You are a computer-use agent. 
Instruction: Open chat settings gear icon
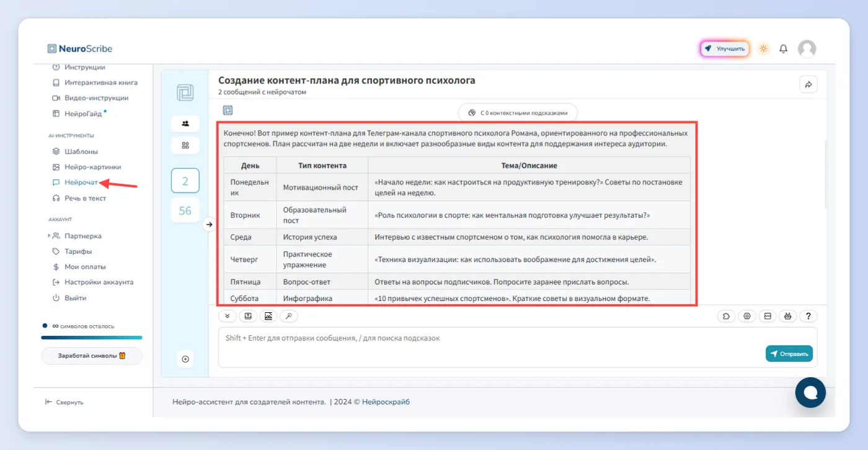click(747, 316)
